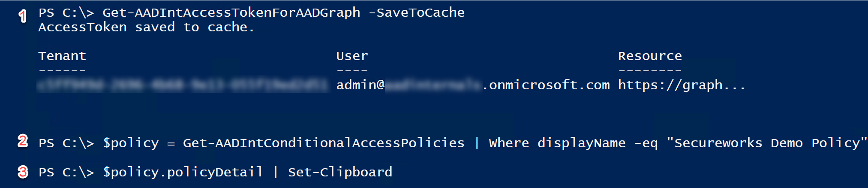Viewport: 868px width, 188px height.
Task: Click the Tenant column header
Action: 62,56
